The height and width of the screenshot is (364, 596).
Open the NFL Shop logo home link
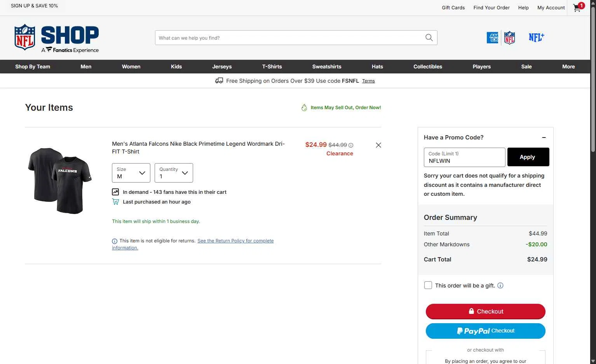click(x=56, y=38)
